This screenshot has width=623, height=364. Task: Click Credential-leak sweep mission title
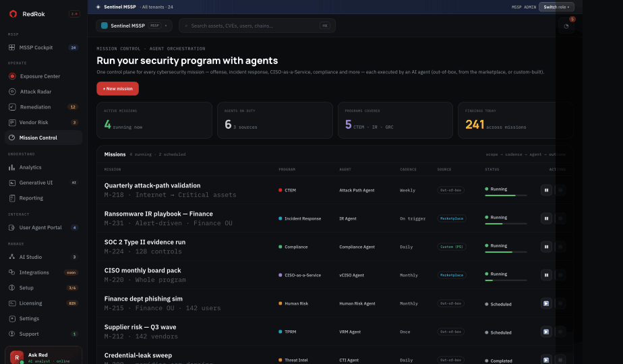click(138, 355)
